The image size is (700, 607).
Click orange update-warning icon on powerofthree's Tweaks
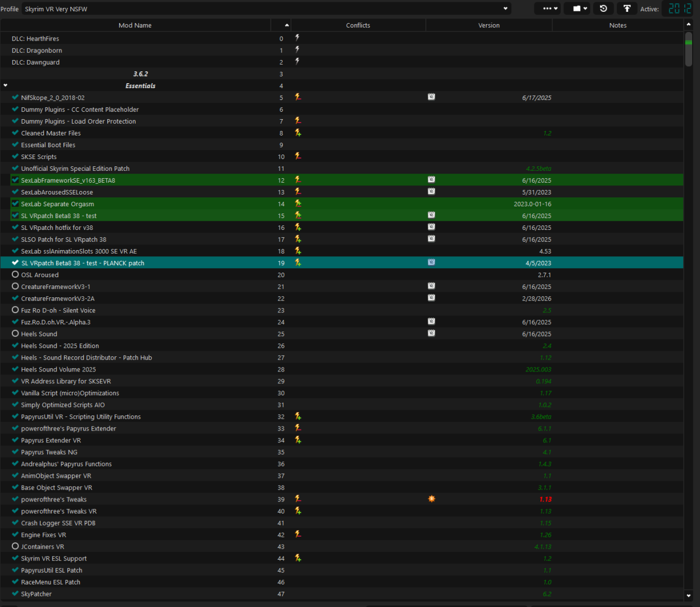click(431, 499)
